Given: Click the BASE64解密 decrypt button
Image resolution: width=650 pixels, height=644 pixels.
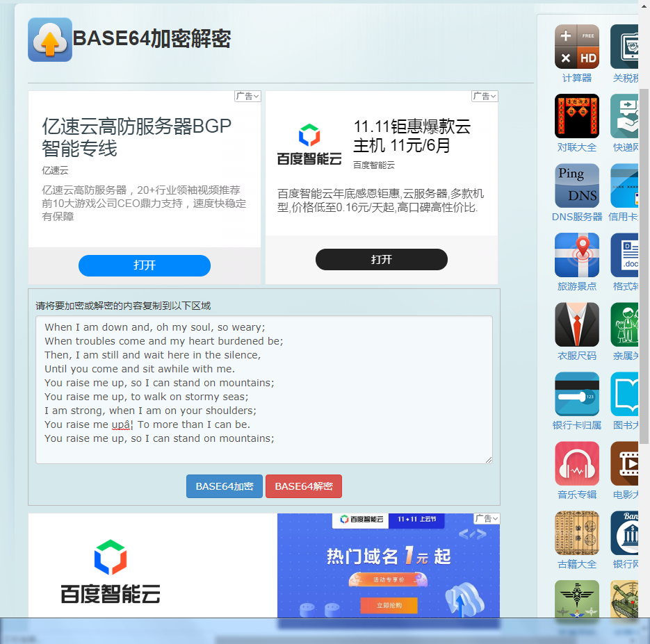Looking at the screenshot, I should [304, 486].
